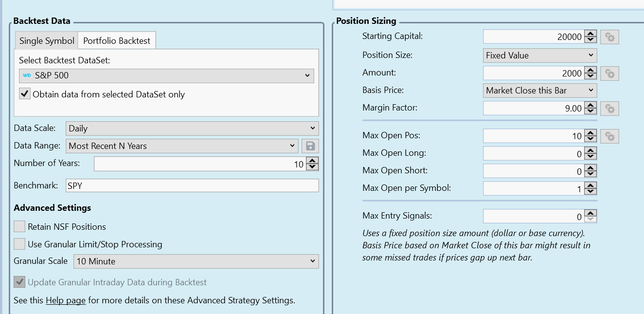Expand the Data Scale Daily dropdown
Screen dimensions: 644x314
pos(192,129)
